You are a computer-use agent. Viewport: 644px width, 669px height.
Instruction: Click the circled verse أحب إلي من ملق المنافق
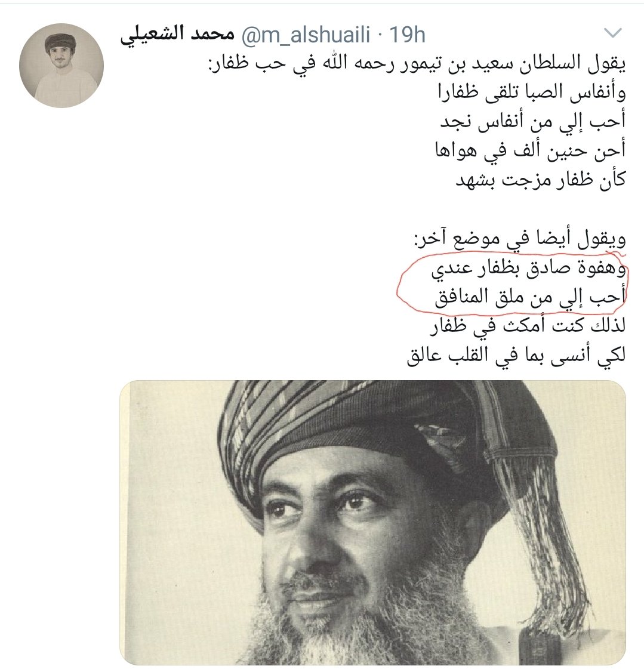click(530, 297)
